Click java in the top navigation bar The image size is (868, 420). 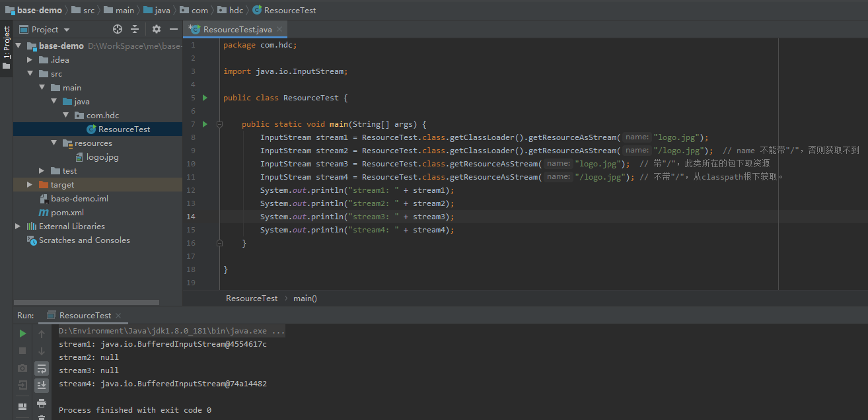(x=157, y=10)
